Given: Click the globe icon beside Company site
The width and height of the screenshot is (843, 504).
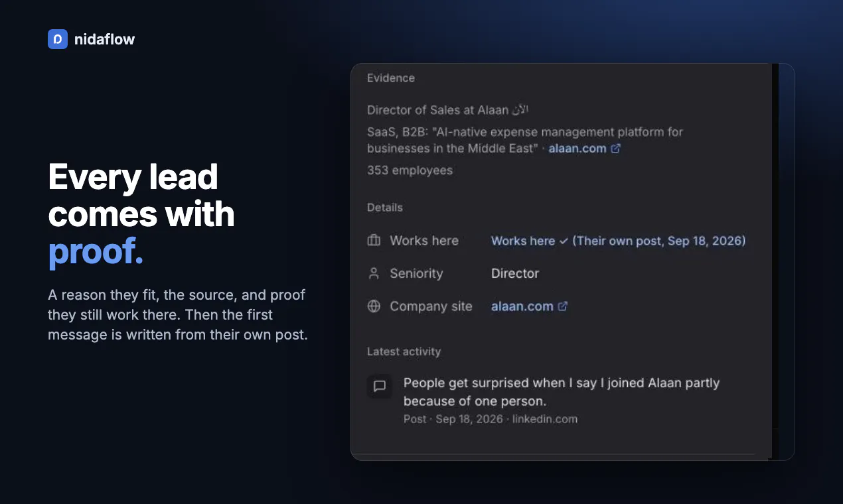Looking at the screenshot, I should point(374,306).
